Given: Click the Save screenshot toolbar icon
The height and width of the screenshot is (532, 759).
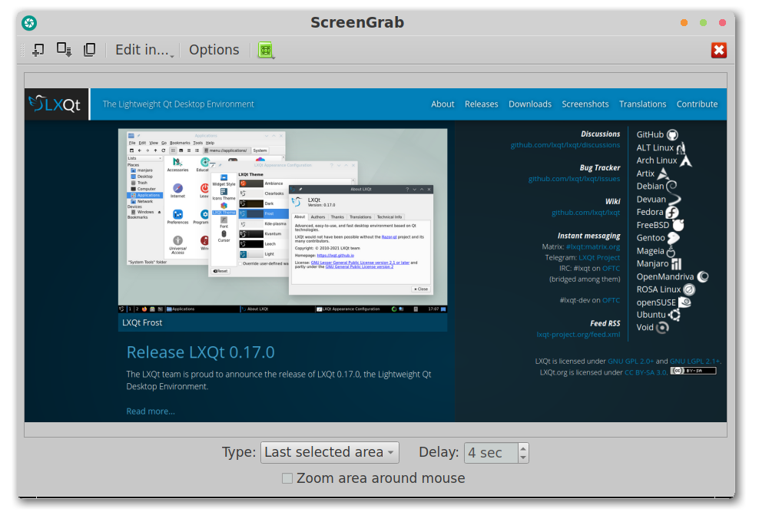Looking at the screenshot, I should click(64, 50).
